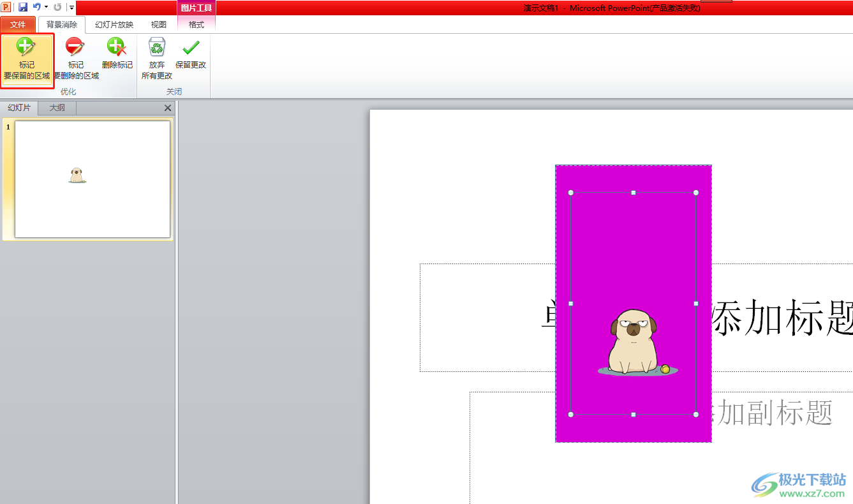Select Mark Areas to Remove tool (标记要删除的区域)
This screenshot has height=504, width=853.
pyautogui.click(x=76, y=59)
